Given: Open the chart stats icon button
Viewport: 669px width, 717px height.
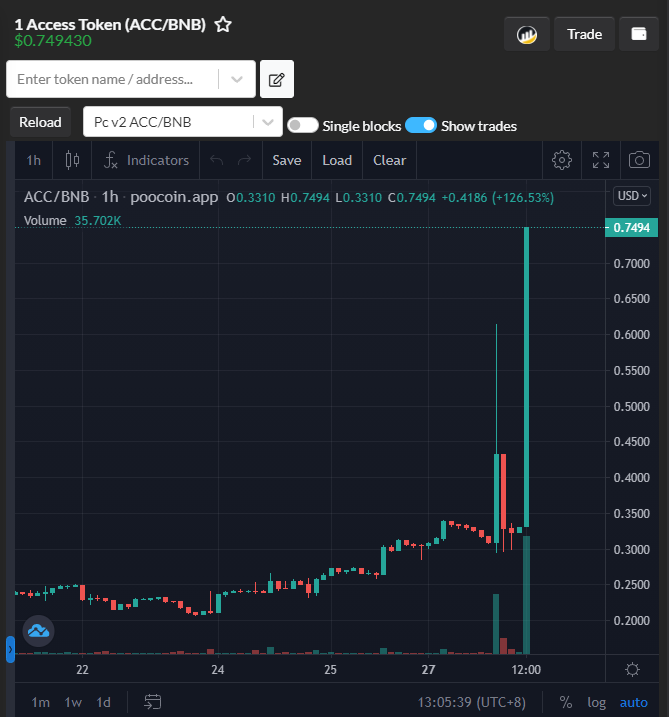Looking at the screenshot, I should point(526,34).
